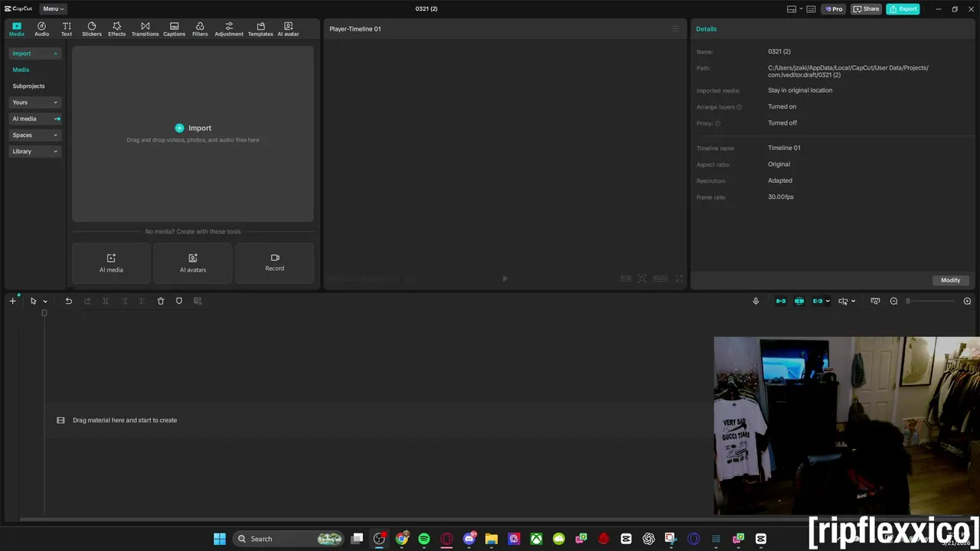Click the add track plus icon
This screenshot has width=980, height=551.
(12, 301)
